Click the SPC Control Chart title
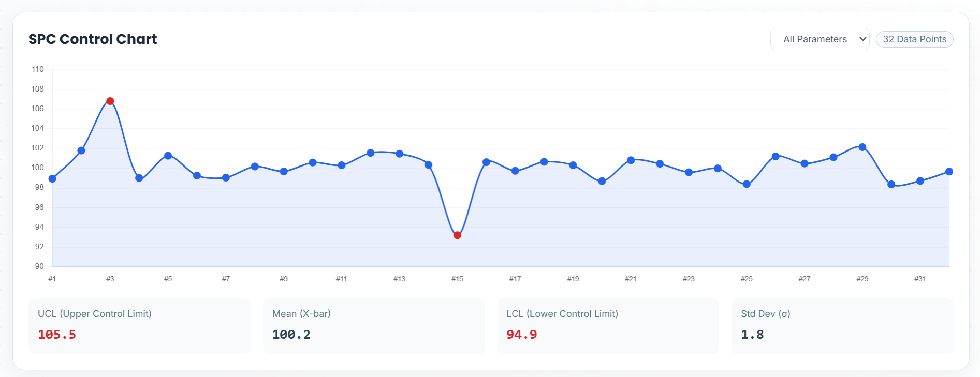The image size is (980, 377). pyautogui.click(x=93, y=39)
